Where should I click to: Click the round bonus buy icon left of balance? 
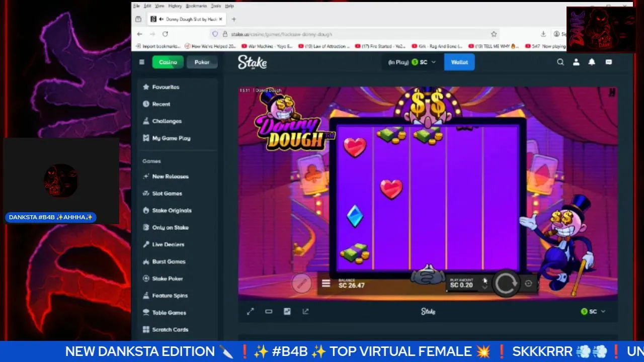pyautogui.click(x=302, y=283)
